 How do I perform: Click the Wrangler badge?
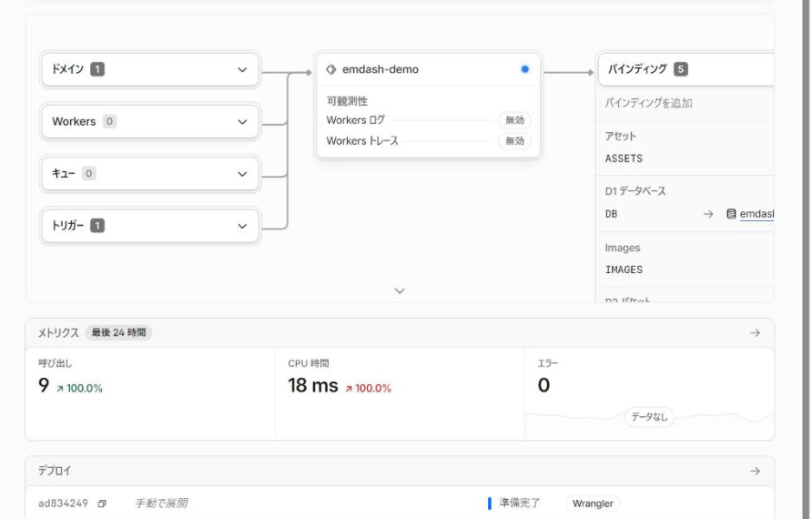[x=593, y=504]
